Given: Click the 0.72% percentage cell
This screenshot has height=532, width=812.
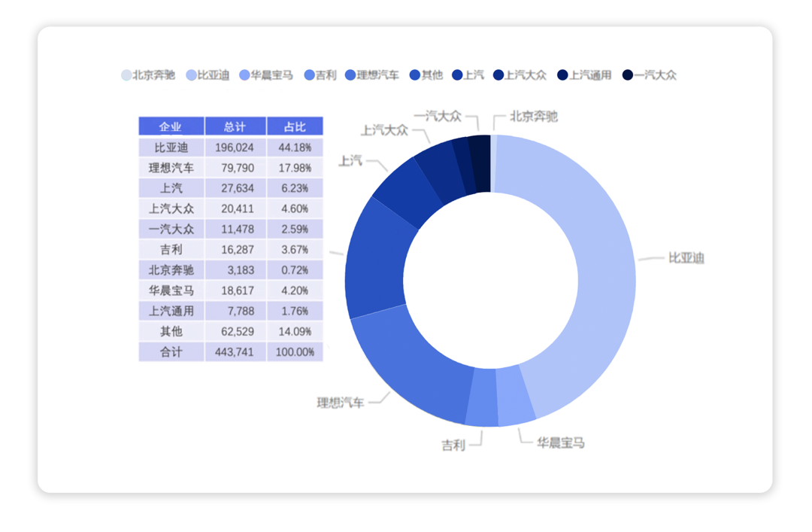Looking at the screenshot, I should 295,270.
